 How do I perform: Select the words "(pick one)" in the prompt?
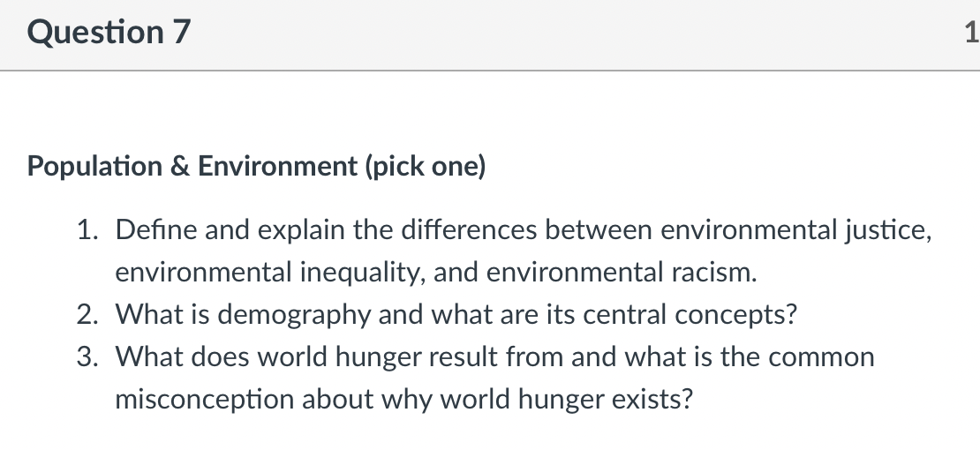[x=426, y=166]
